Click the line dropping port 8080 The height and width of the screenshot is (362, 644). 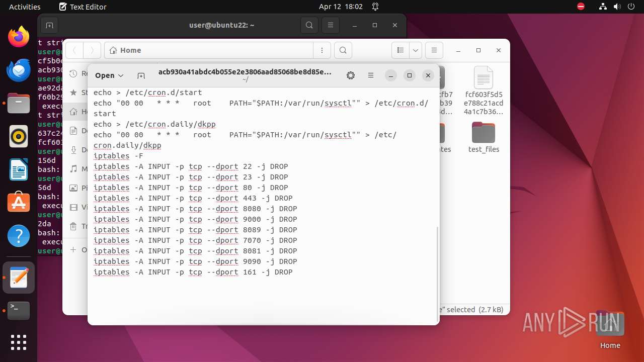coord(195,209)
